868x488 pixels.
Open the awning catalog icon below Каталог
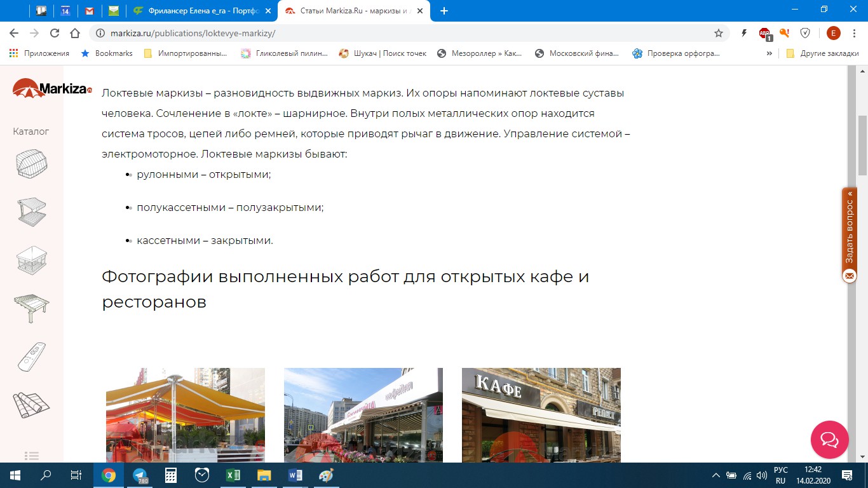pos(31,164)
